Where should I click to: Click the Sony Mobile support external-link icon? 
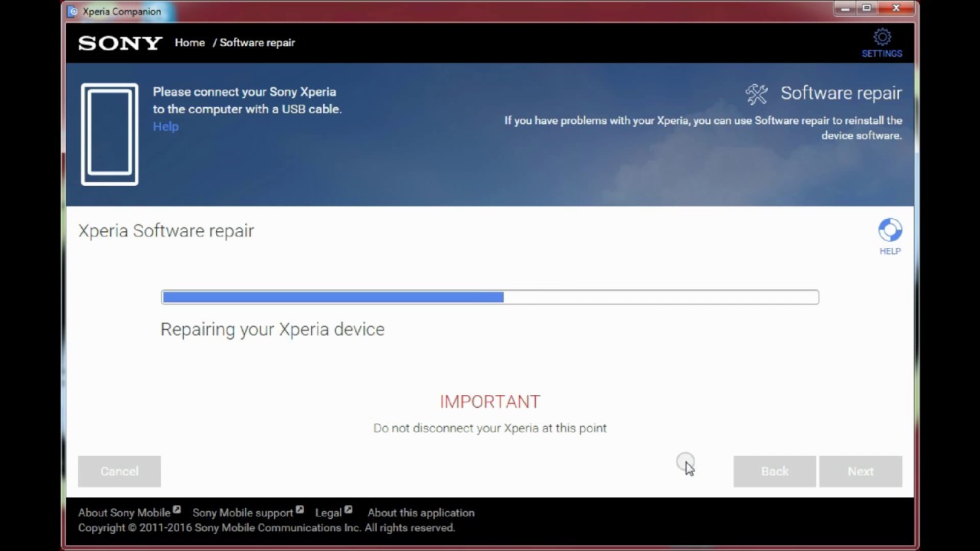coord(299,510)
